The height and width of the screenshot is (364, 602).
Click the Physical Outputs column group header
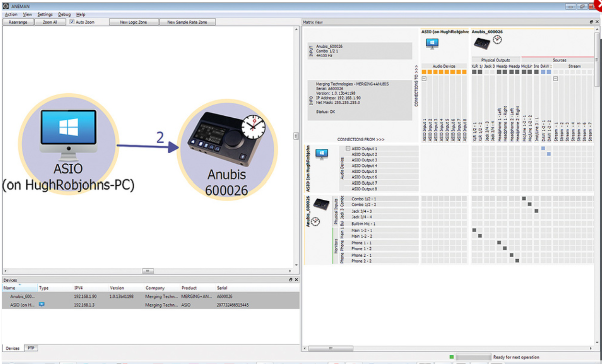(496, 60)
